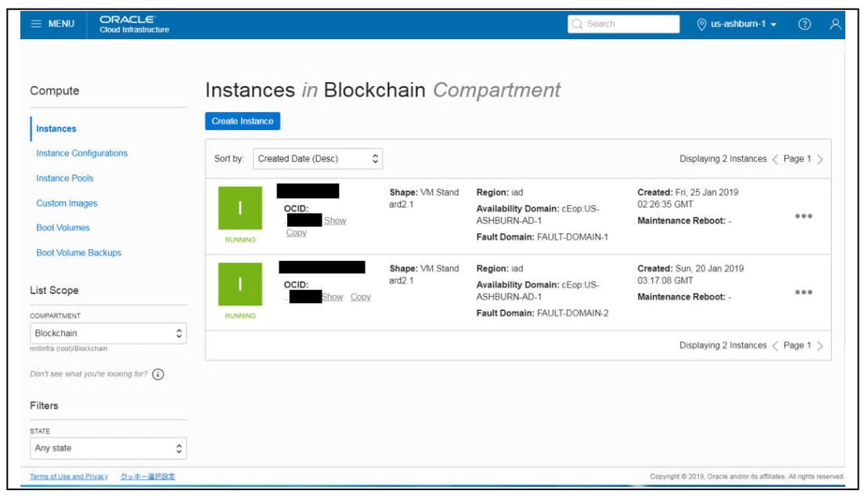Go to previous page in top pagination
Screen dimensions: 868x498
click(x=775, y=160)
